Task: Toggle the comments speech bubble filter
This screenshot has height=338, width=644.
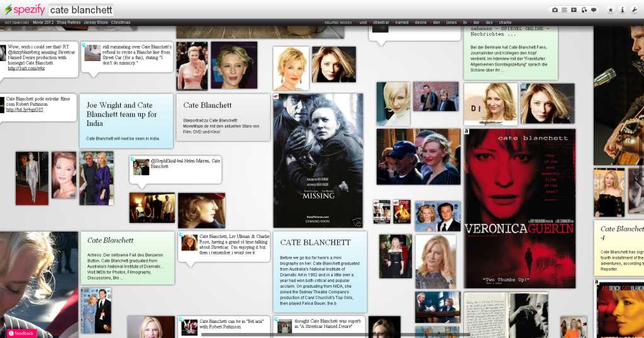Action: [594, 10]
